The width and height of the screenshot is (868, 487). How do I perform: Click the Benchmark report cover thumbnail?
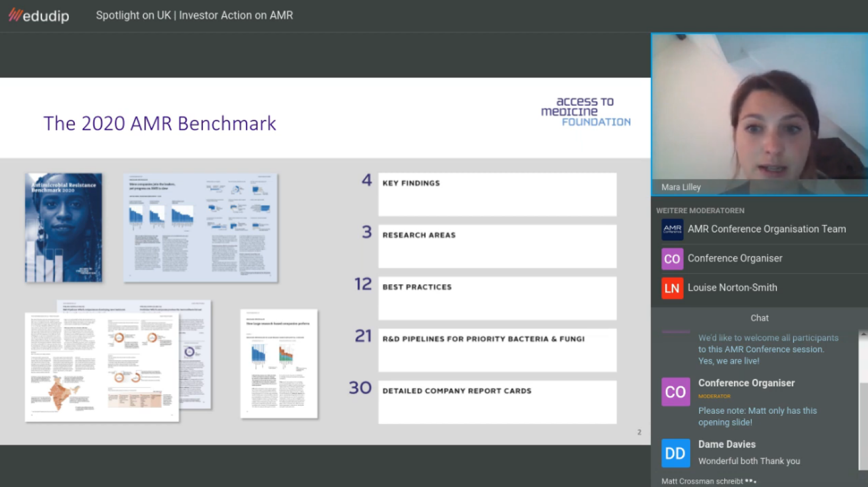[x=63, y=227]
